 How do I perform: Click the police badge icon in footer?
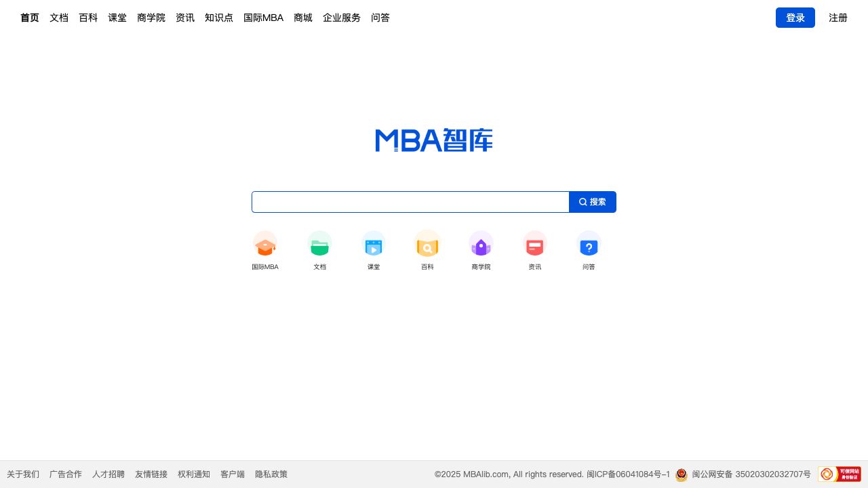click(682, 474)
